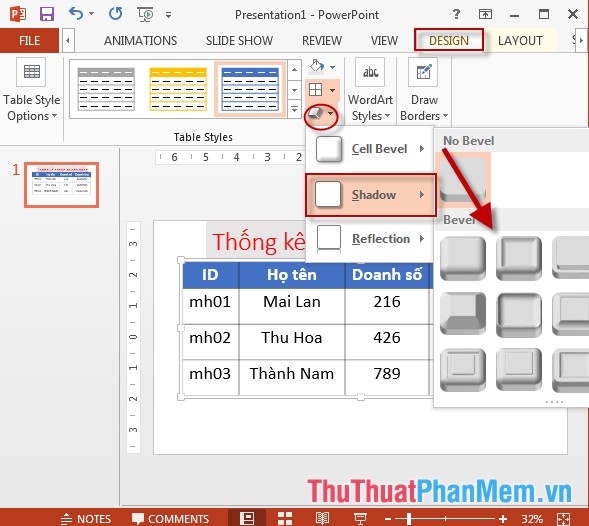The image size is (589, 526).
Task: Open Shading color dropdown arrow
Action: tap(332, 68)
